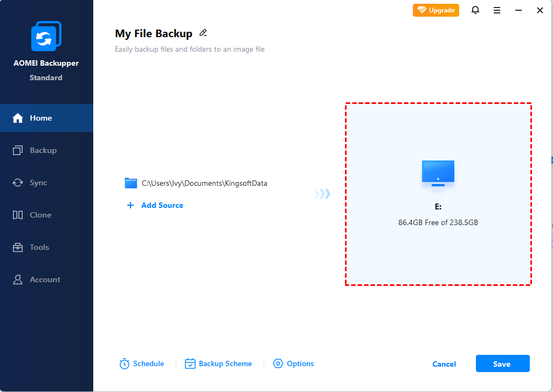
Task: Click the Tools toolbox icon in sidebar
Action: [x=18, y=247]
